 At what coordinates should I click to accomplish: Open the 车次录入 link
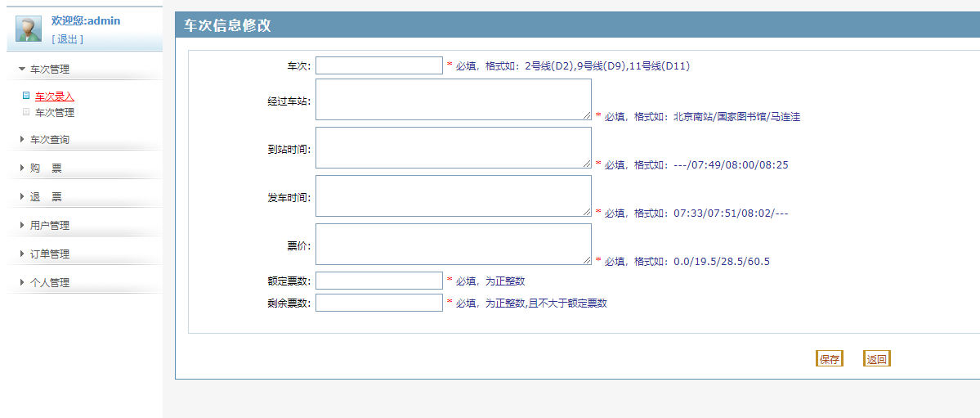click(x=55, y=97)
